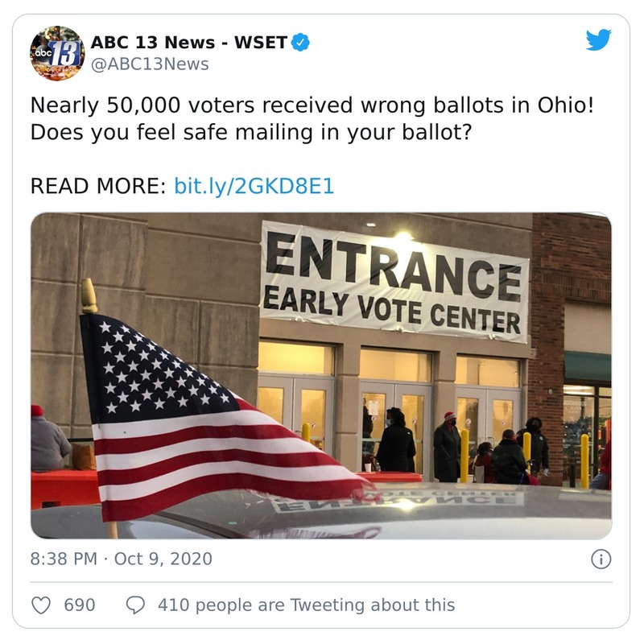Image resolution: width=644 pixels, height=644 pixels.
Task: Click the Oct 9, 2020 date
Action: [x=163, y=559]
